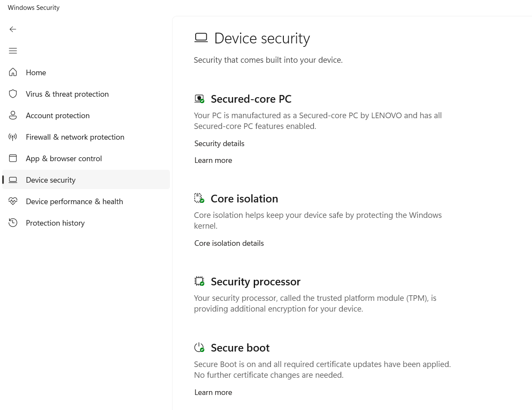532x410 pixels.
Task: Click Learn more under Secure boot
Action: coord(213,392)
